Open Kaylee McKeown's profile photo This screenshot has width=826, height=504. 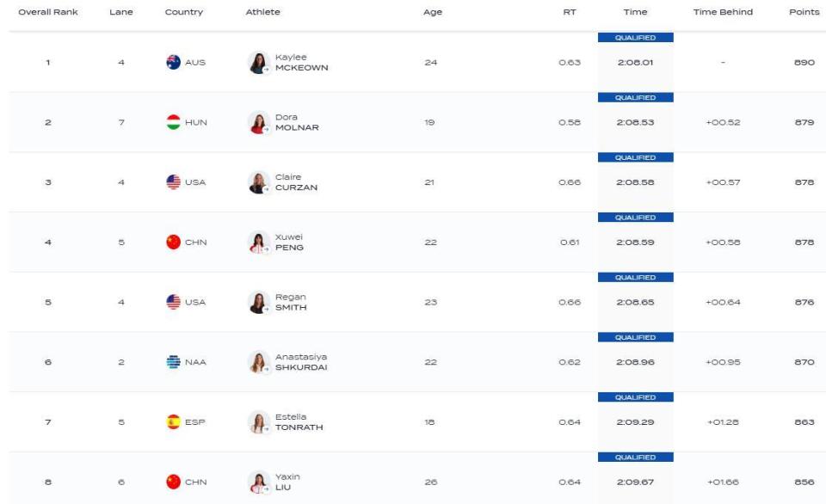click(259, 63)
